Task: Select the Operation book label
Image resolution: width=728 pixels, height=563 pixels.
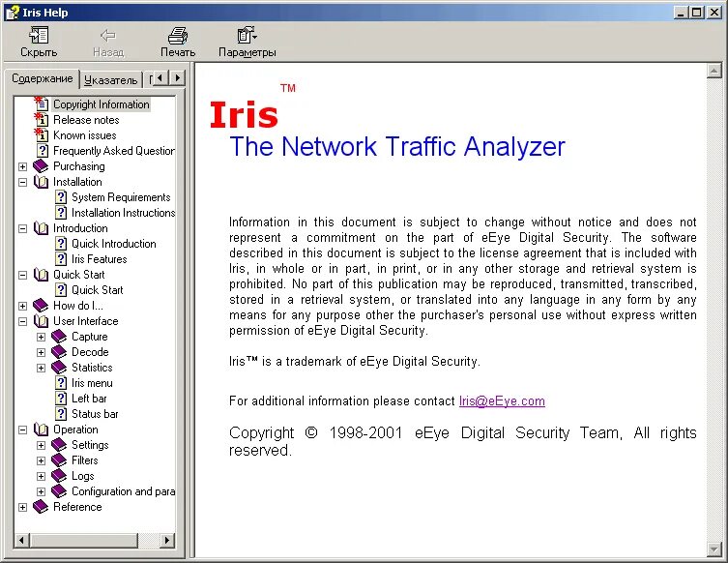Action: [75, 430]
